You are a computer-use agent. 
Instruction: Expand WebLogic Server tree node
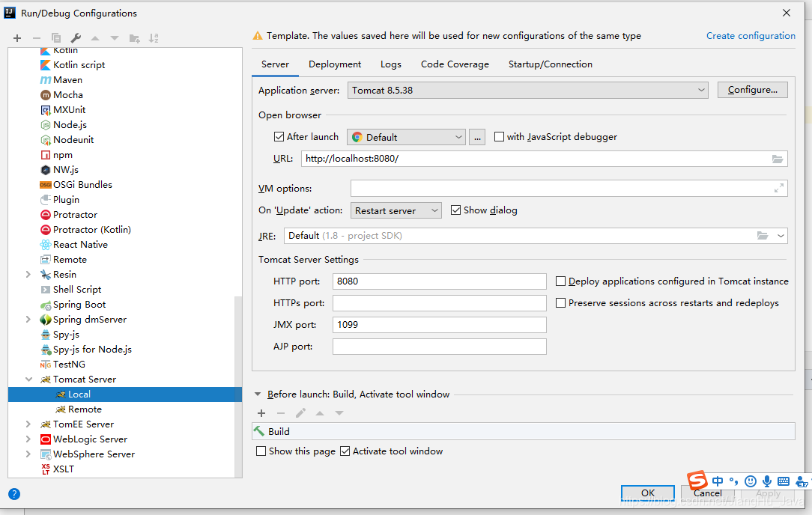28,439
